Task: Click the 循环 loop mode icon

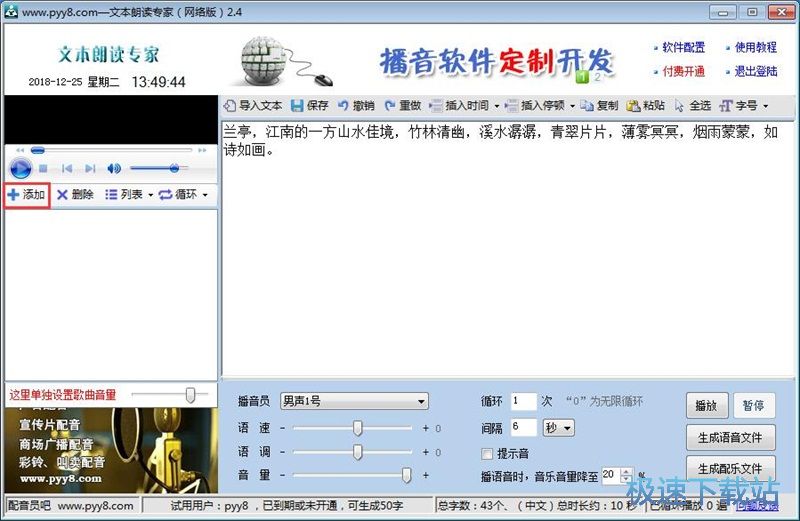Action: pyautogui.click(x=165, y=194)
